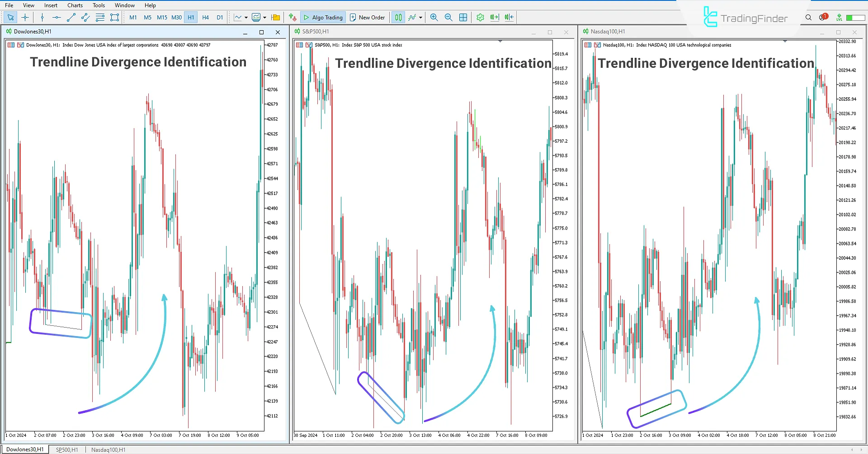Toggle Algo Trading on or off

pos(323,17)
